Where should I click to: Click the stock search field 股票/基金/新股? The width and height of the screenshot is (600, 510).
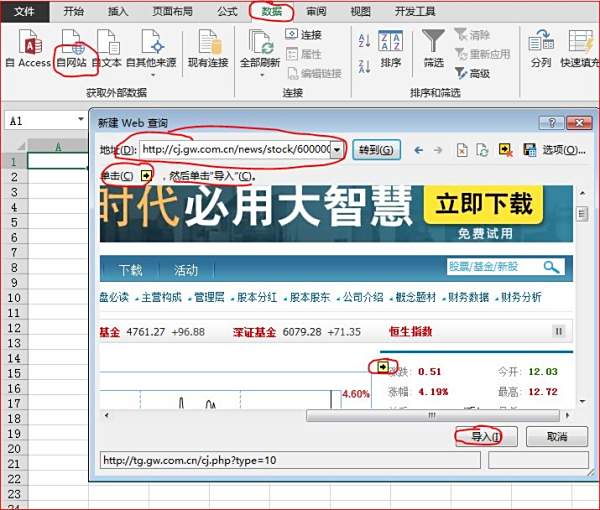[494, 266]
